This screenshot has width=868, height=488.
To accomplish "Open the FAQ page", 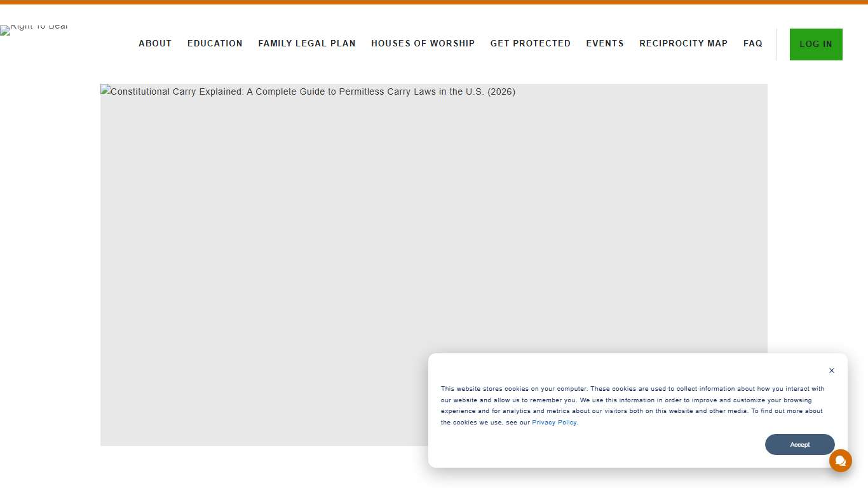I will 752,43.
